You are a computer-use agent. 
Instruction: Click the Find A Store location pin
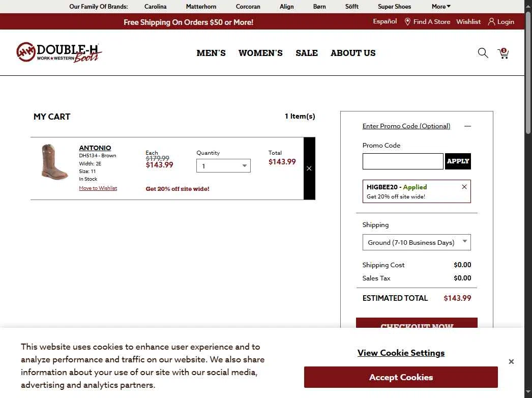407,22
